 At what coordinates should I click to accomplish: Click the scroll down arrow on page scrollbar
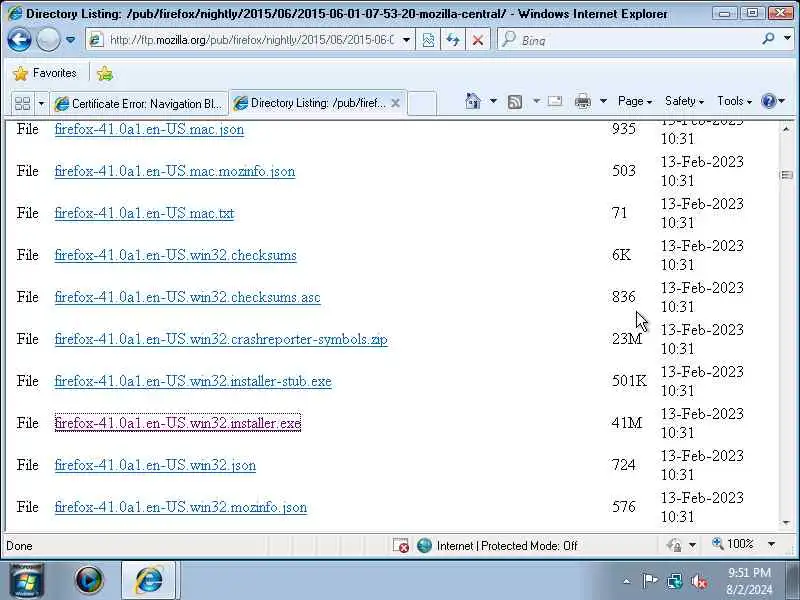point(786,522)
